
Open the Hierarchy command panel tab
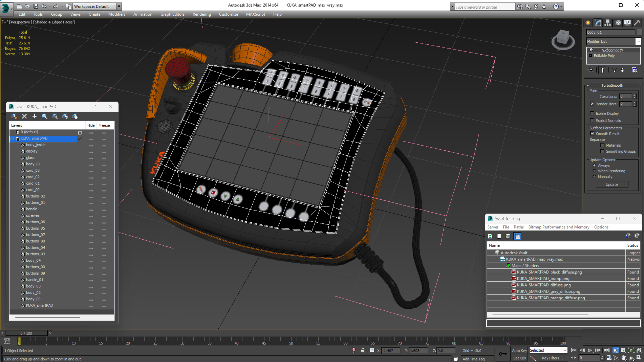(x=607, y=23)
